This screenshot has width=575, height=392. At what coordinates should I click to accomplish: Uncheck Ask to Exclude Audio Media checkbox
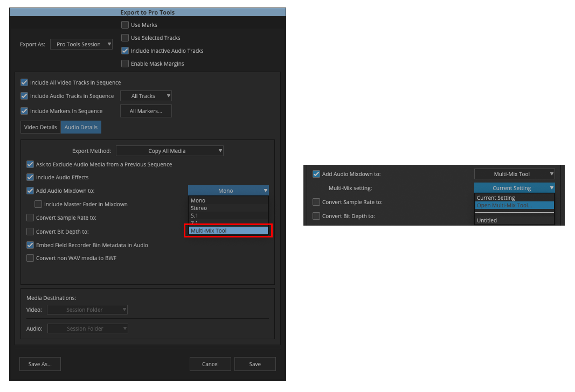pyautogui.click(x=30, y=164)
